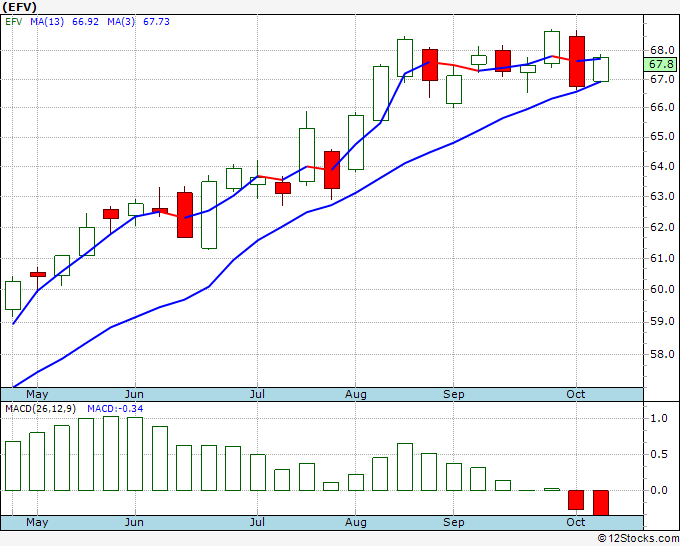Click the 60.0 price axis label
680x546 pixels.
(x=662, y=289)
